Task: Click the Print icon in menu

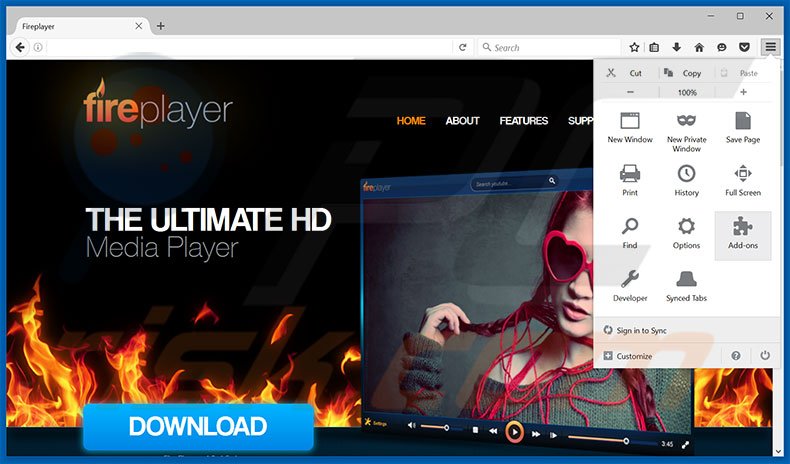Action: 630,174
